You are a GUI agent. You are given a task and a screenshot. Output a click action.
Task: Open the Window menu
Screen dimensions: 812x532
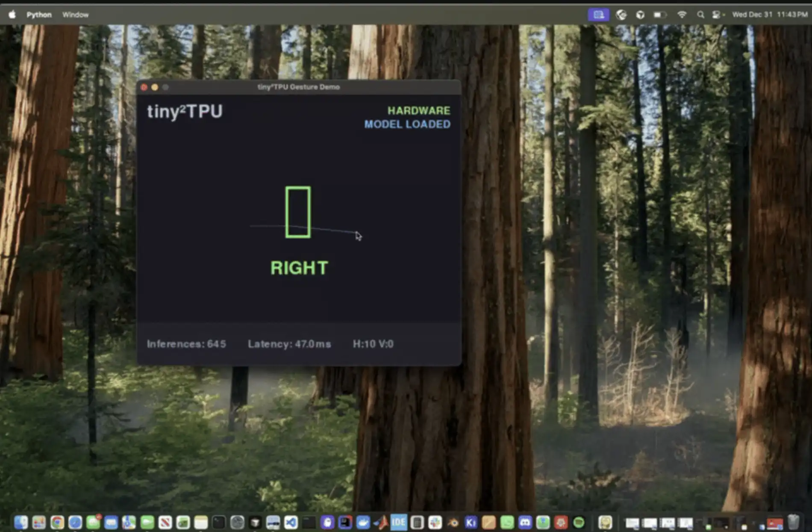coord(75,15)
